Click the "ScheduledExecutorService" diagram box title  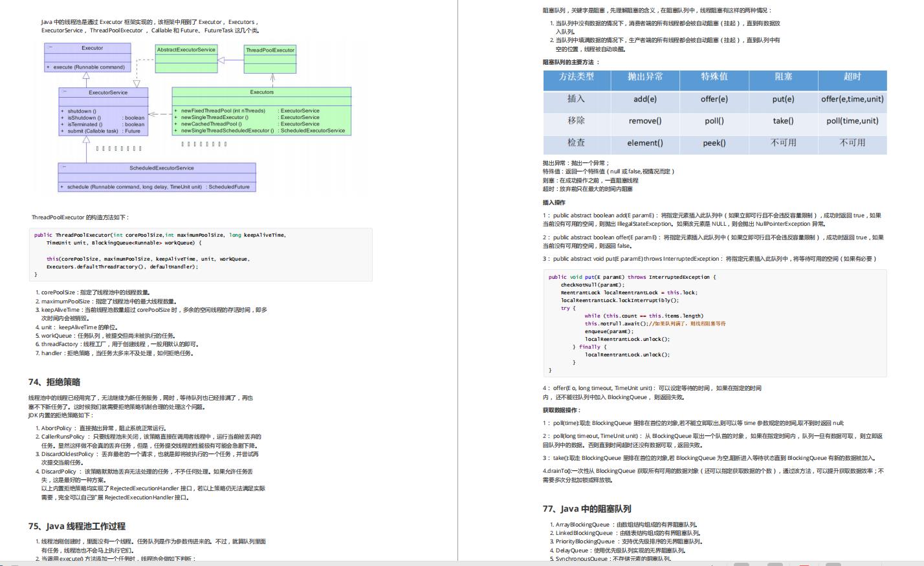pyautogui.click(x=162, y=168)
